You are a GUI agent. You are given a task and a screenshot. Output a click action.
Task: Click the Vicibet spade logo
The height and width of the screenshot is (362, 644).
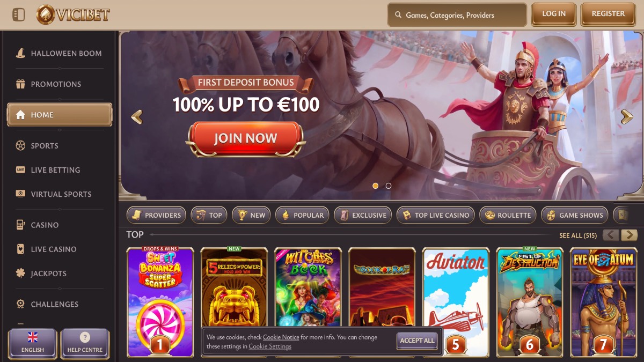pyautogui.click(x=45, y=14)
